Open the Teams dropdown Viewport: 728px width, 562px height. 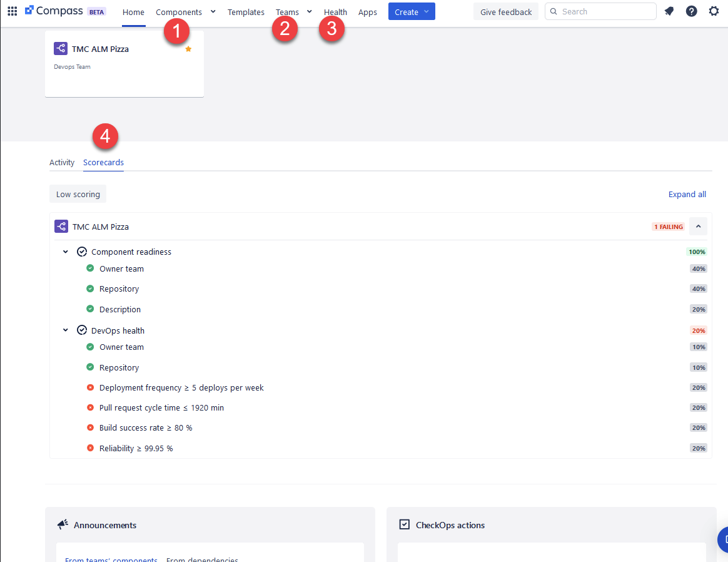pos(293,11)
